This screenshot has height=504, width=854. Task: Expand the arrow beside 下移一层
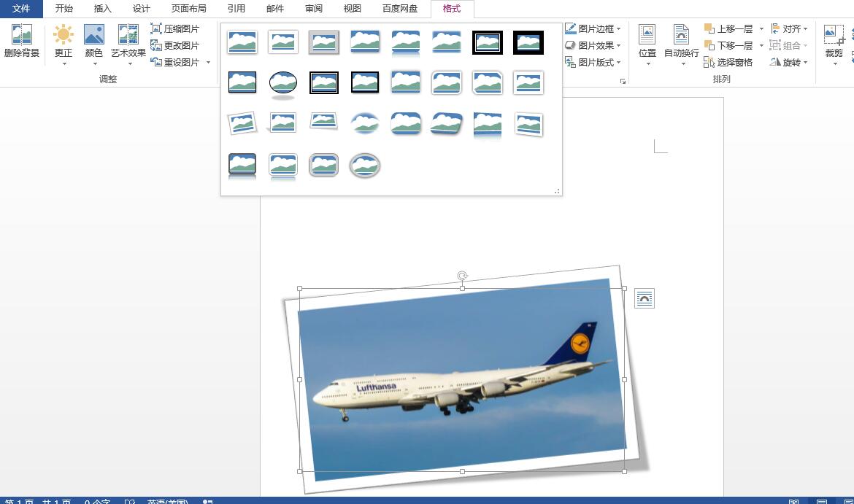[x=761, y=46]
